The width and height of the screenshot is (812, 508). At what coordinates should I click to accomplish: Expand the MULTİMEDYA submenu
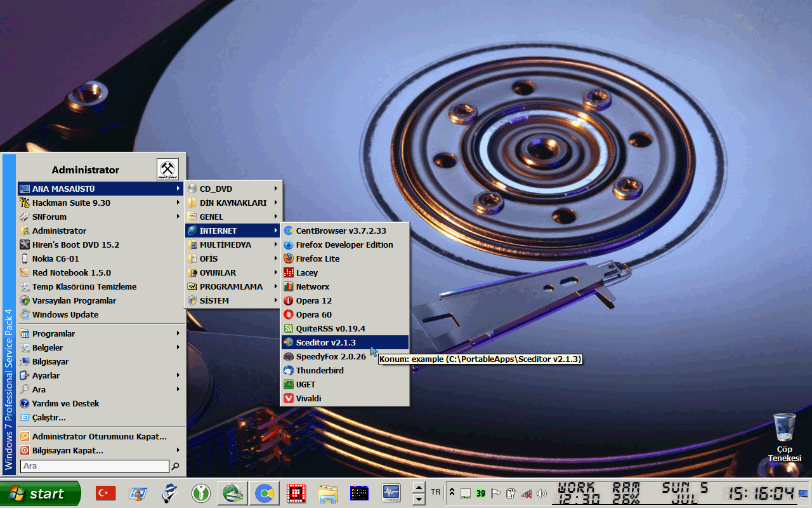[x=233, y=244]
